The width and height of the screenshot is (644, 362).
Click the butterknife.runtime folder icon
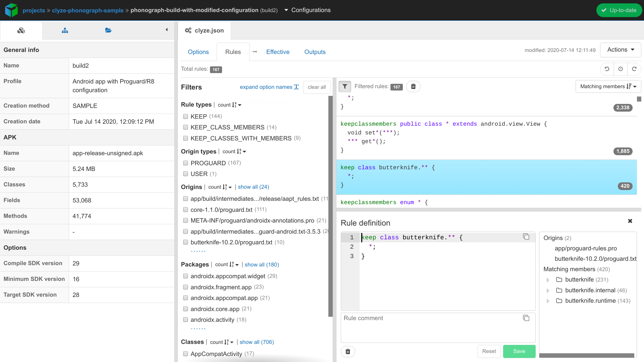[x=559, y=301]
